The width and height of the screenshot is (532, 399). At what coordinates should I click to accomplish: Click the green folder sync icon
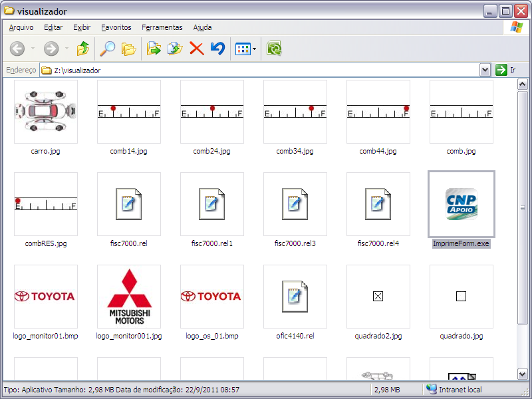pyautogui.click(x=274, y=49)
